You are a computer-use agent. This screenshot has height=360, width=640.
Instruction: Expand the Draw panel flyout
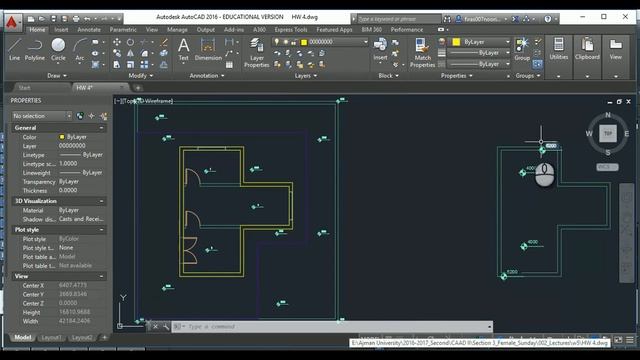pos(57,76)
